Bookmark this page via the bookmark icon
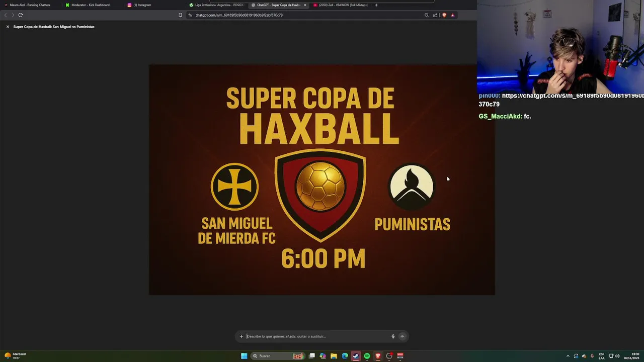 point(180,15)
